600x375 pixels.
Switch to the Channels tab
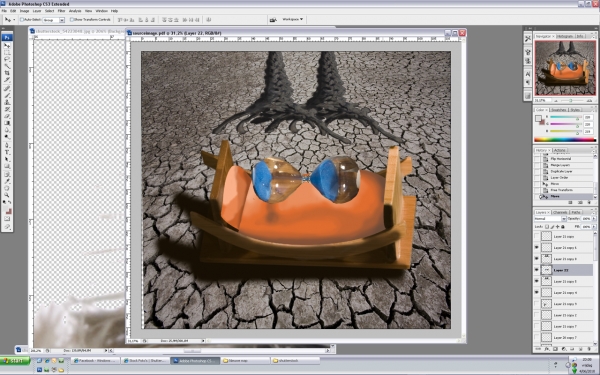pyautogui.click(x=560, y=212)
